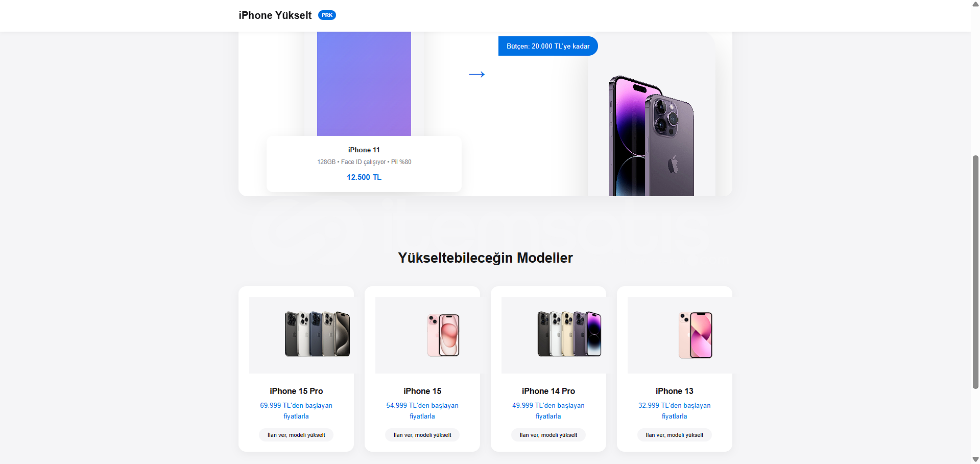
Task: Open the 54.999 TL'den başlayan price link
Action: tap(422, 411)
